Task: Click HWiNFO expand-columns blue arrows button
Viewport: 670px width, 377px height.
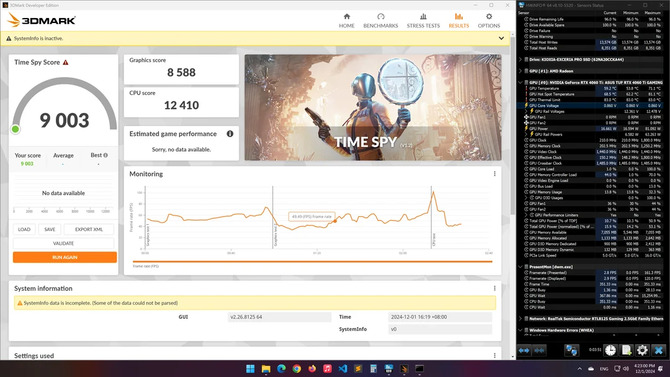Action: (524, 350)
